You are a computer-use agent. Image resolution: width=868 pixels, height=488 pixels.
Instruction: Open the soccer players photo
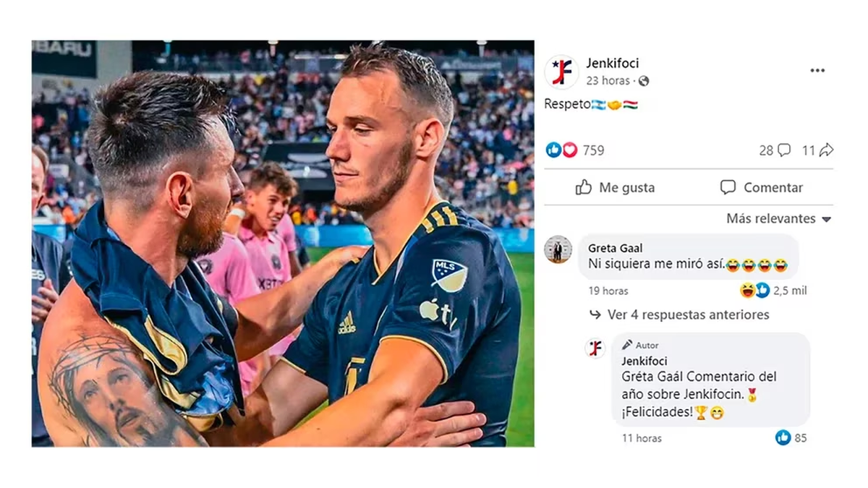coord(283,244)
